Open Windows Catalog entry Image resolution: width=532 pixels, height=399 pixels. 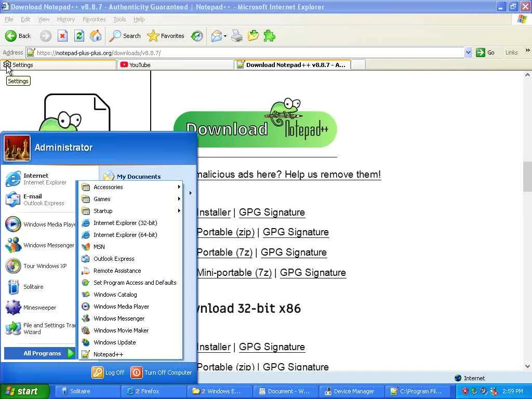131,295
